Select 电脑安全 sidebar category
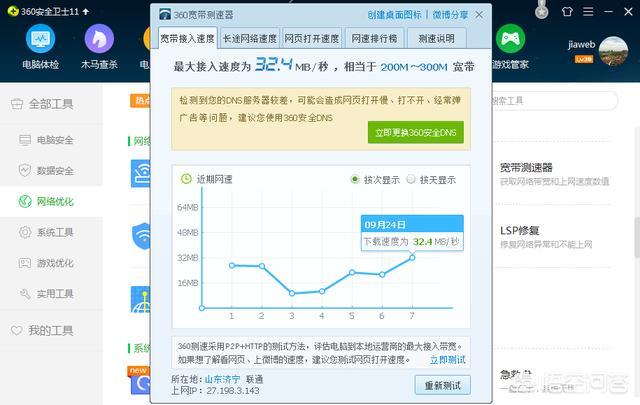The width and height of the screenshot is (640, 405). (51, 140)
